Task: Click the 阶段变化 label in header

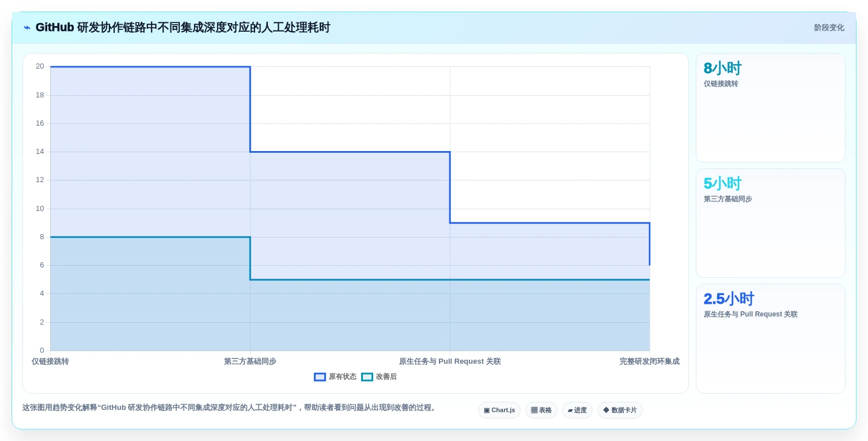Action: [x=829, y=28]
